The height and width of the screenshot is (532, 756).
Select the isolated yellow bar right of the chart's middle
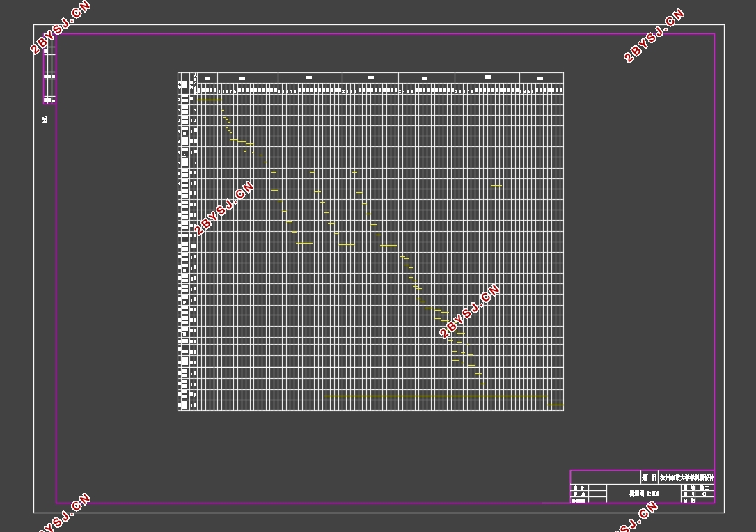coord(496,186)
